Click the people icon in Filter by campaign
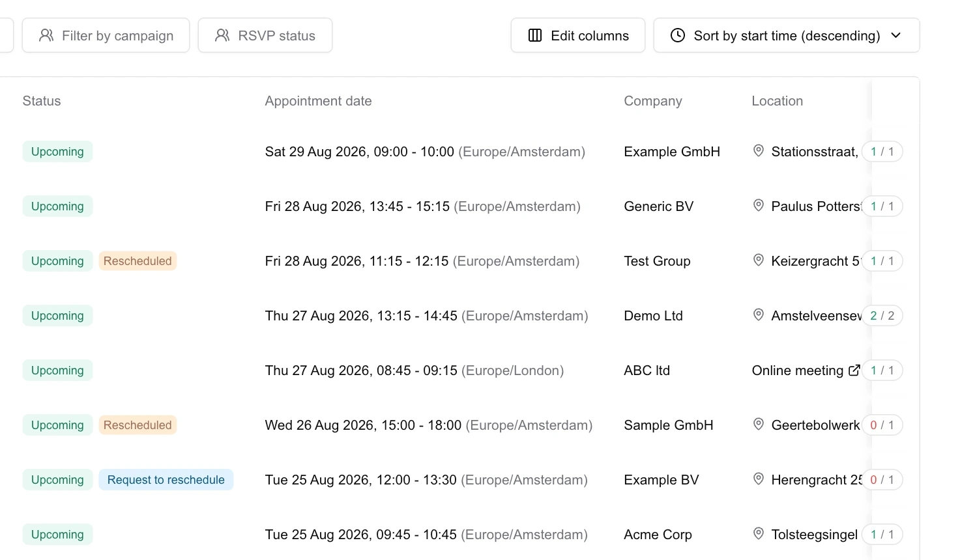 pyautogui.click(x=46, y=35)
